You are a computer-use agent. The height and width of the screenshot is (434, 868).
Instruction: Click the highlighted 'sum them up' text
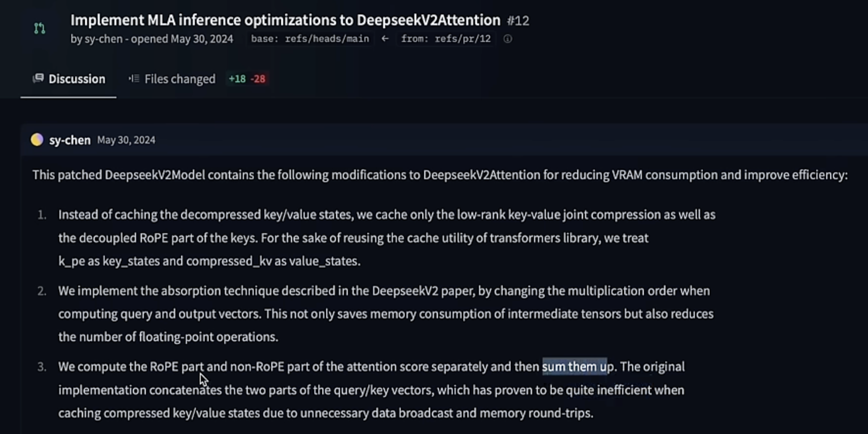(575, 367)
